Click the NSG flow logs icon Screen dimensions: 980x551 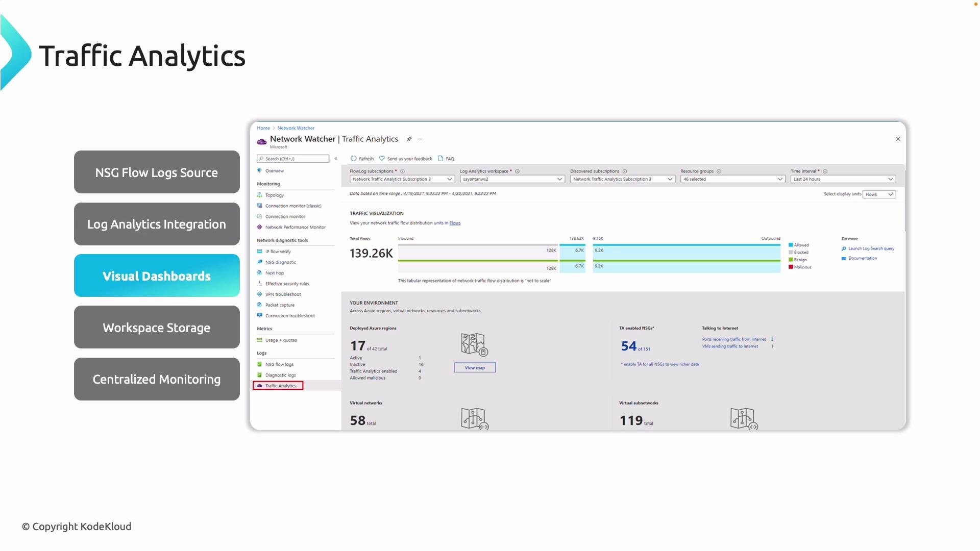tap(259, 364)
